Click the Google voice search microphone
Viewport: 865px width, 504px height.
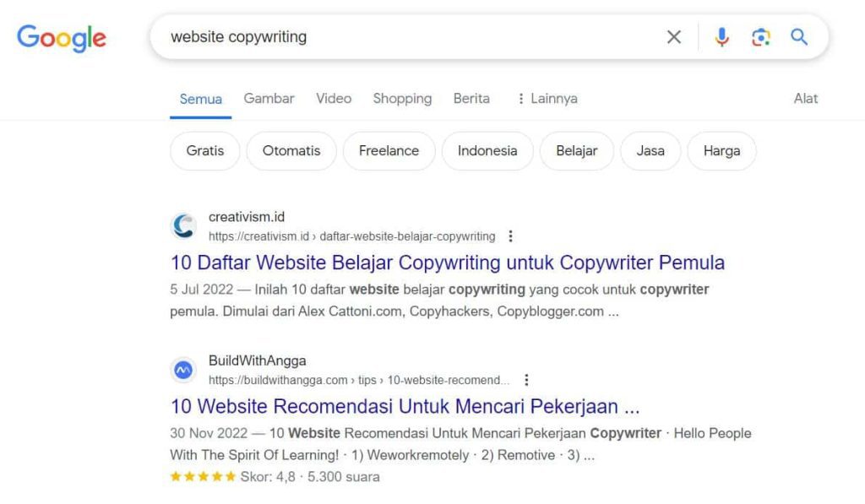click(721, 36)
